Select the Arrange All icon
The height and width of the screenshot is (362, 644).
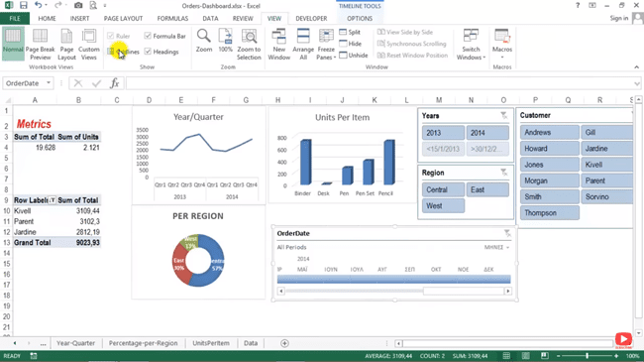click(x=303, y=44)
